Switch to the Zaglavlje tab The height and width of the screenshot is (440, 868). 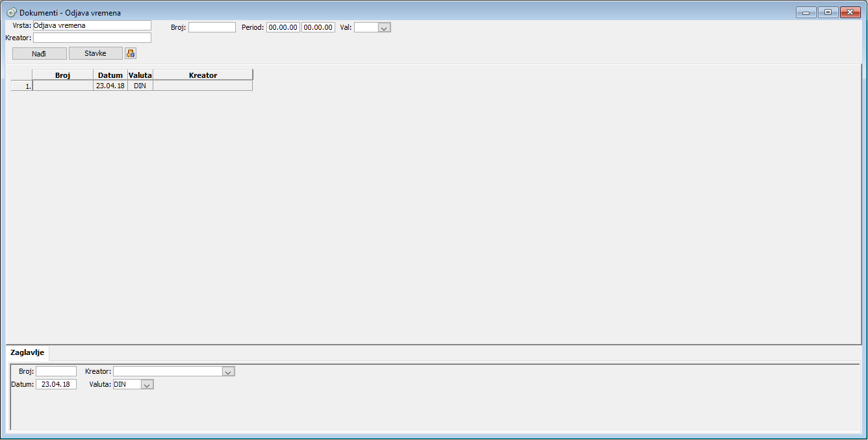pyautogui.click(x=27, y=352)
